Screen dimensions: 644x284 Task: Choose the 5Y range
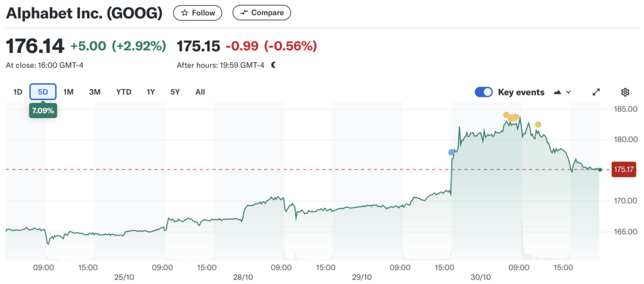[175, 92]
